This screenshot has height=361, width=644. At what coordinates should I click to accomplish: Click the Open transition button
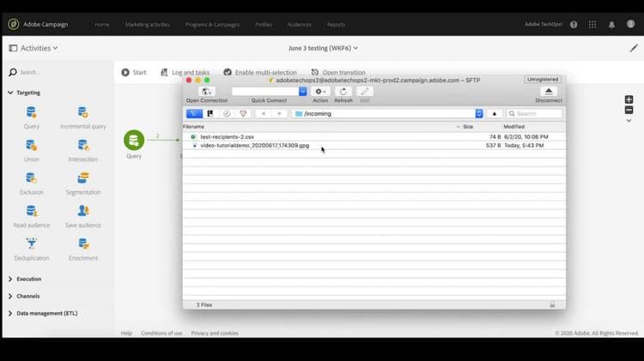click(338, 72)
